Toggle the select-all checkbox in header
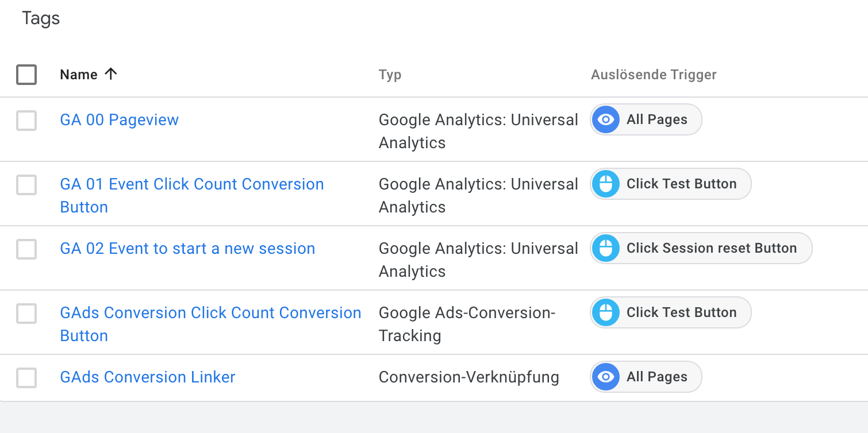 [x=26, y=75]
